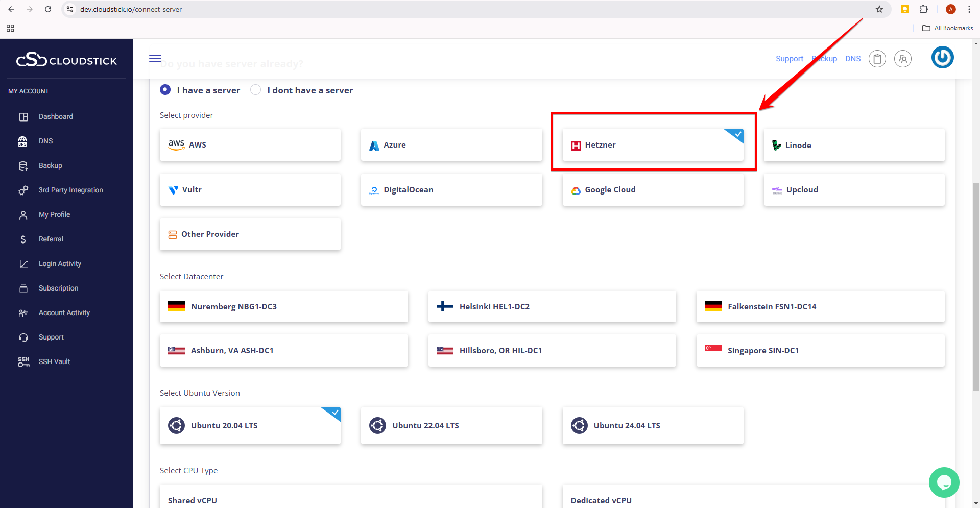Open Dashboard in the sidebar
This screenshot has height=508, width=980.
pos(56,116)
